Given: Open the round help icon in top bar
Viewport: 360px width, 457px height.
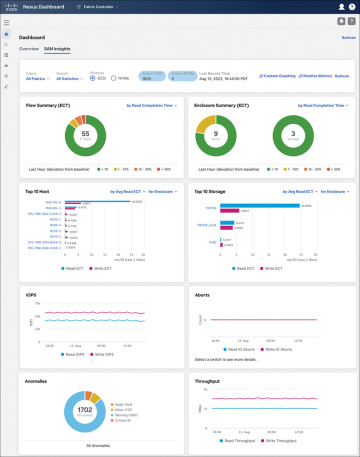Looking at the screenshot, I should click(x=352, y=7).
